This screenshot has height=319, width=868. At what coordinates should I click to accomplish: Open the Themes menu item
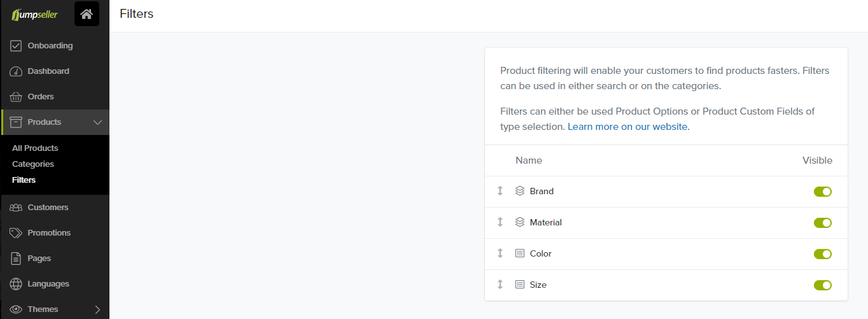[x=55, y=309]
